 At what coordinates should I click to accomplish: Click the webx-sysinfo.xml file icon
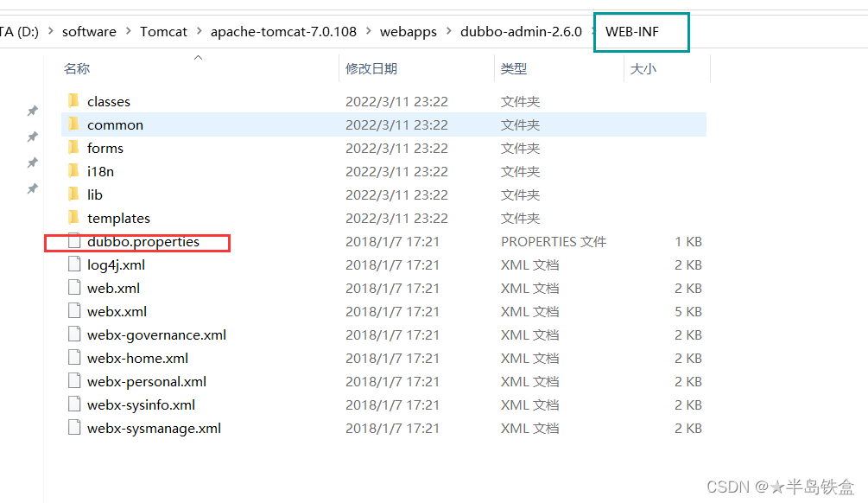74,404
